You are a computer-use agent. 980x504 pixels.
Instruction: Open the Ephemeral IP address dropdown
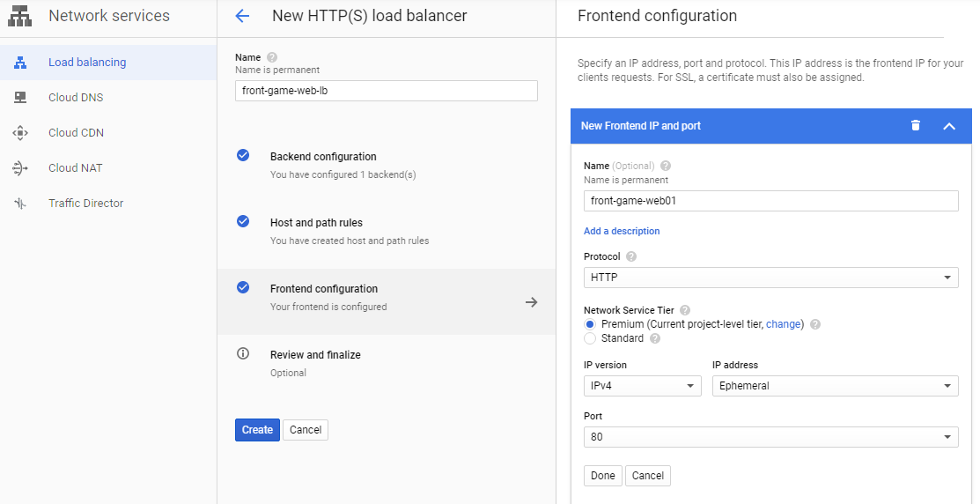(835, 386)
